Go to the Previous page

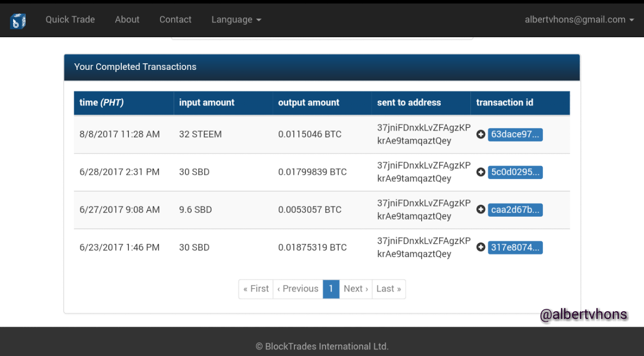click(298, 289)
